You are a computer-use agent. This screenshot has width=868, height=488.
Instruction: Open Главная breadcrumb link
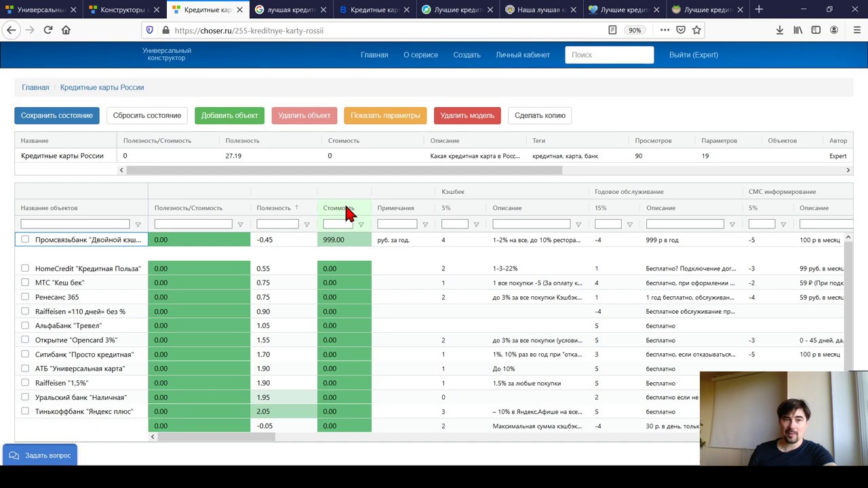[35, 87]
